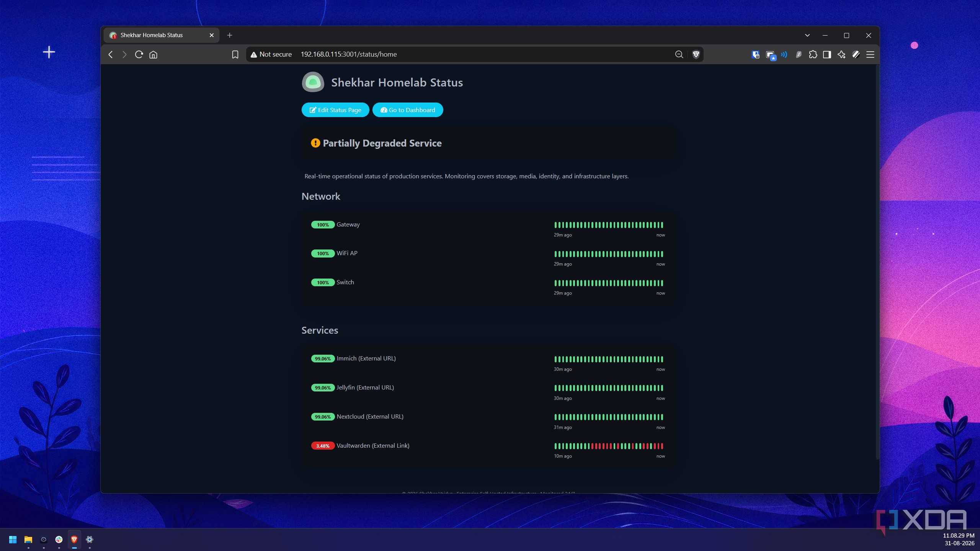Open the grey Surfshark extension icon

point(799,54)
